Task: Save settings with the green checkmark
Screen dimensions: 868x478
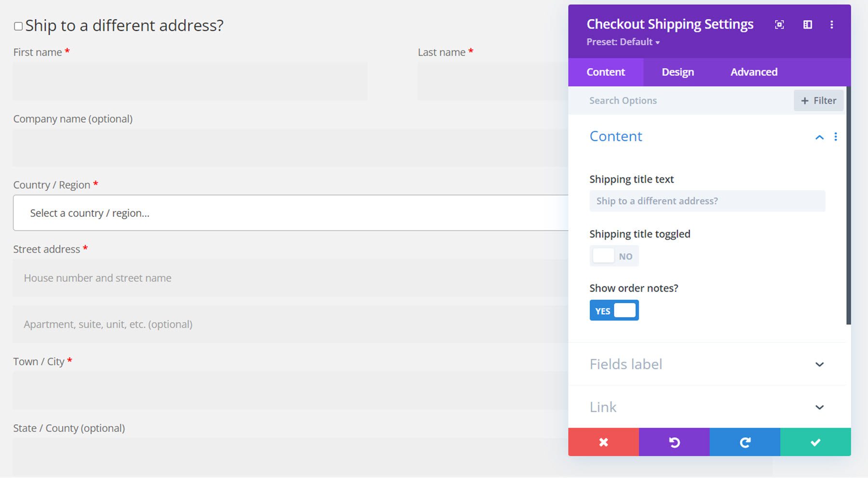Action: 814,442
